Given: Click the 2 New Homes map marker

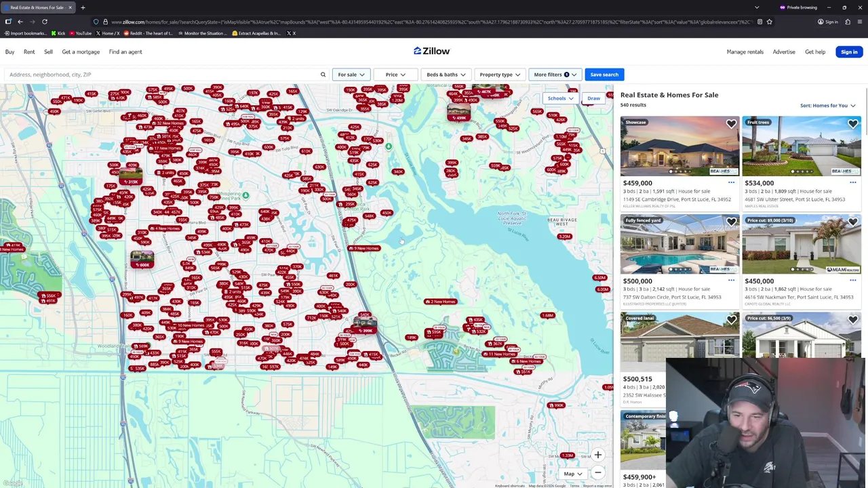Looking at the screenshot, I should 440,302.
